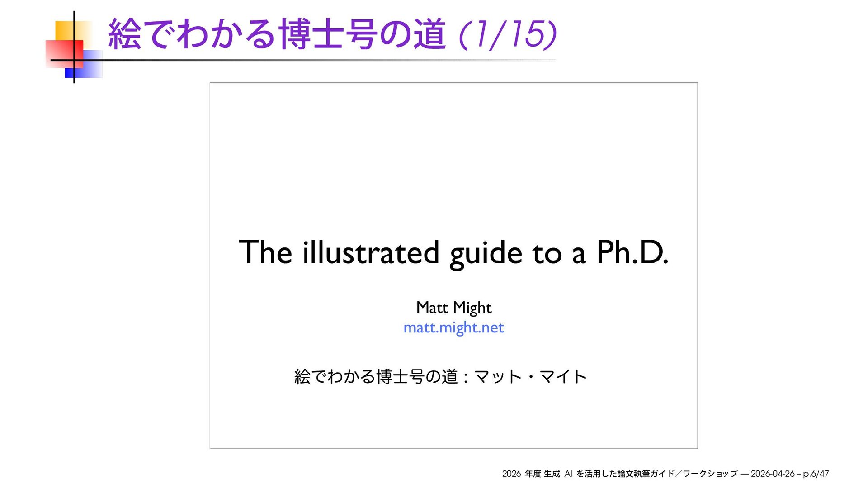868x489 pixels.
Task: Click the author name Matt Might
Action: (453, 308)
